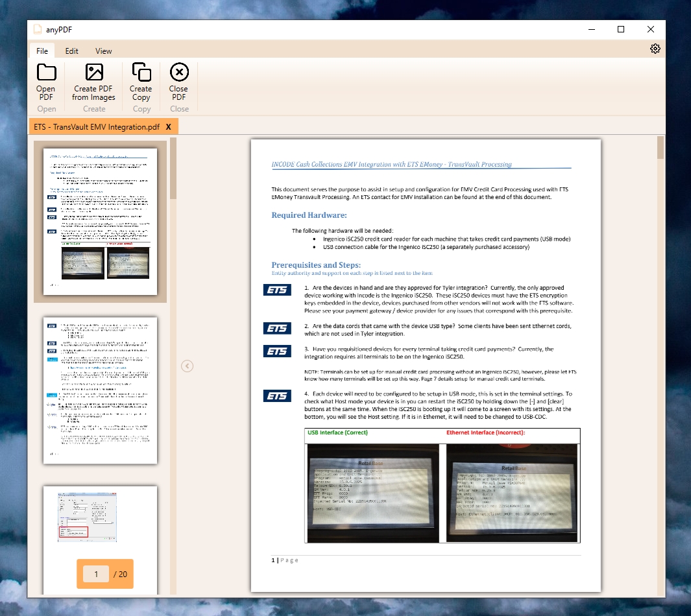
Task: Click the document title "INCODE Cash Collections" line
Action: [391, 164]
